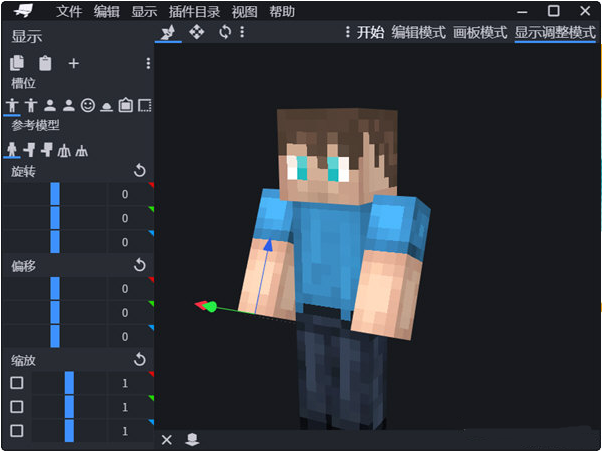Edit the Z scale value field
This screenshot has height=451, width=602.
(x=131, y=431)
